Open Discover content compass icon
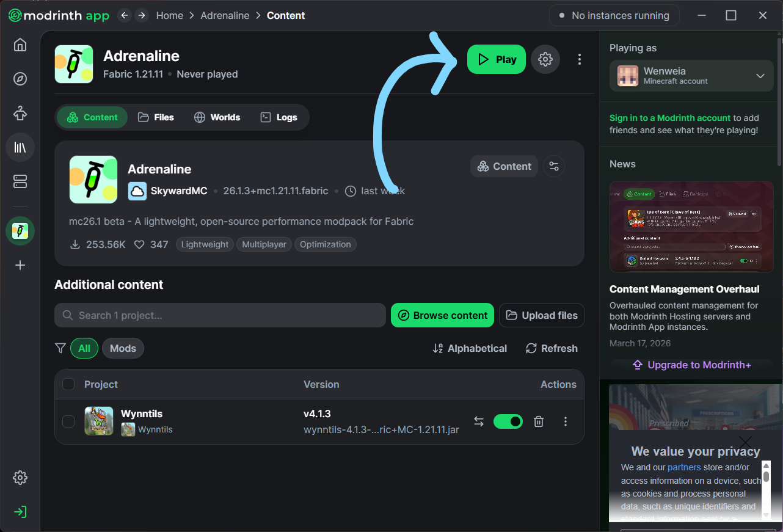Viewport: 783px width, 532px height. (20, 79)
